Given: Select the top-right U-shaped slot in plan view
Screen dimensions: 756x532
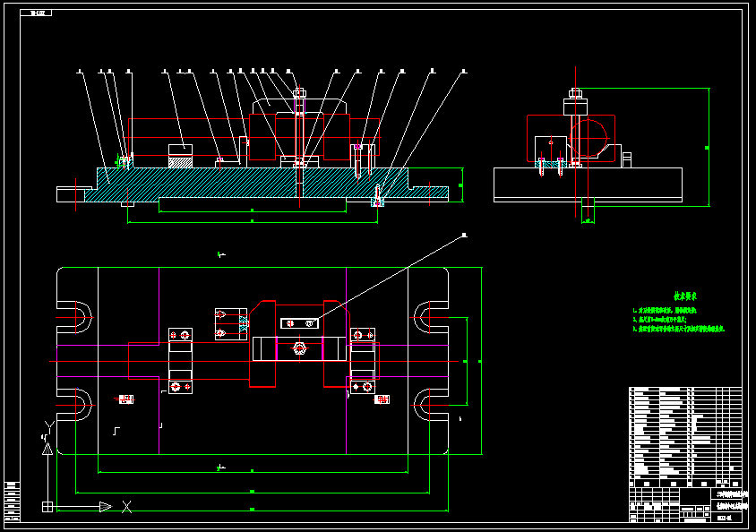Looking at the screenshot, I should click(429, 317).
